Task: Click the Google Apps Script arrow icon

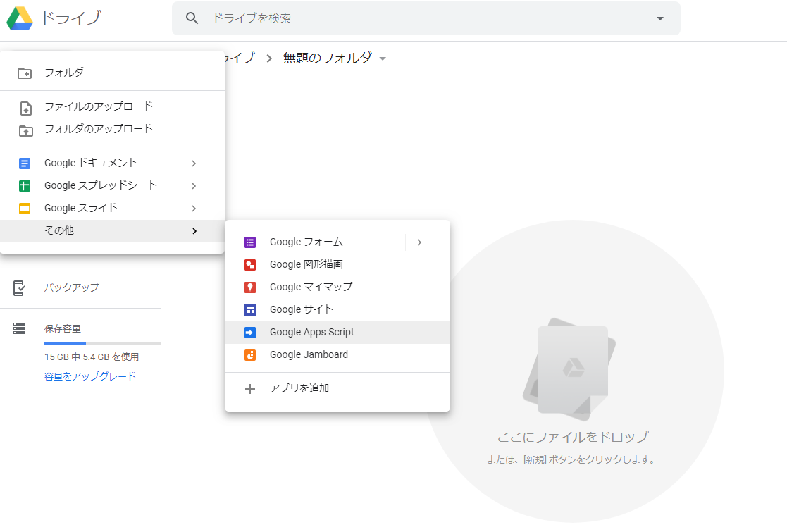Action: click(x=250, y=333)
